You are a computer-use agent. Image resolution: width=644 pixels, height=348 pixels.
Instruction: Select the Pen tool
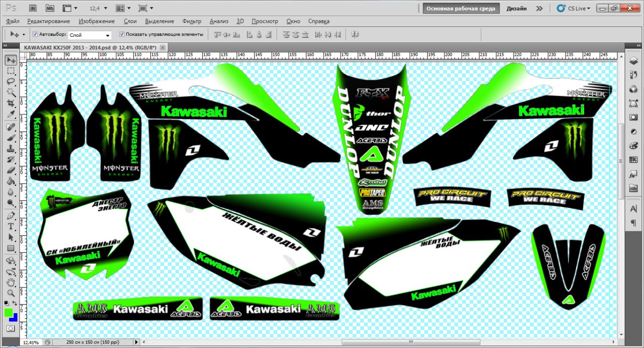pos(11,216)
